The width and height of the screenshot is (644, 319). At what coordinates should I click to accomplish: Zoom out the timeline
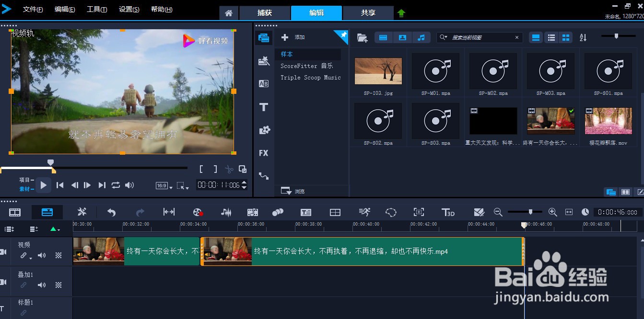coord(498,212)
